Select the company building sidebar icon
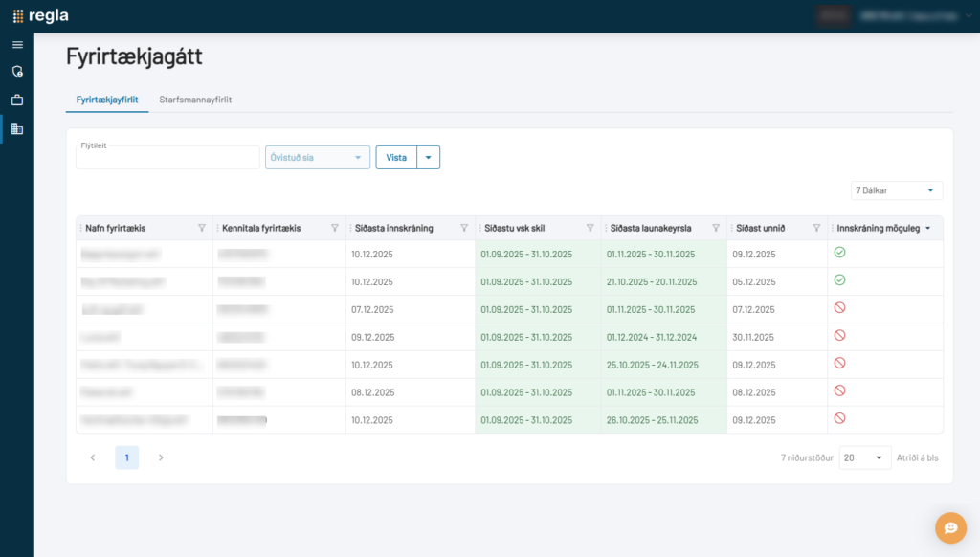 click(x=17, y=129)
